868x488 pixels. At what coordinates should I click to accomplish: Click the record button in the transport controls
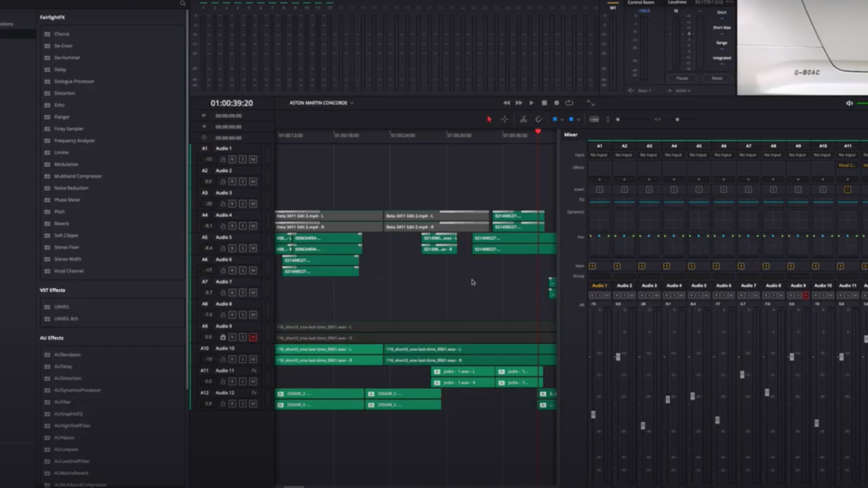pos(556,102)
